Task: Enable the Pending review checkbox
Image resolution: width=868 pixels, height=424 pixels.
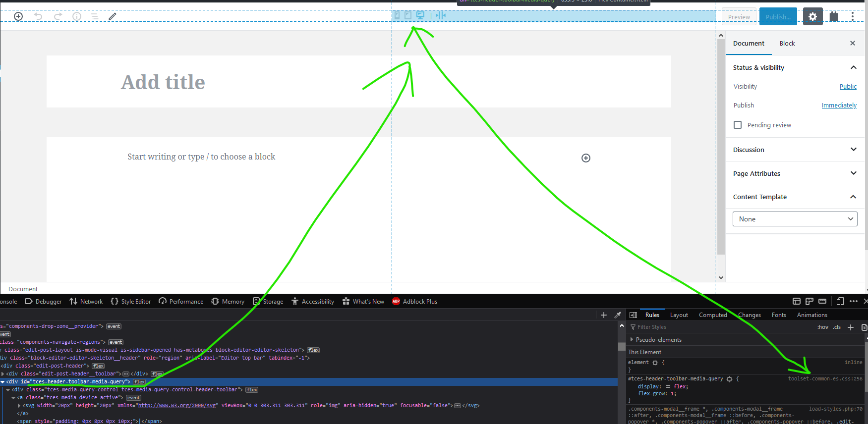Action: (x=738, y=125)
